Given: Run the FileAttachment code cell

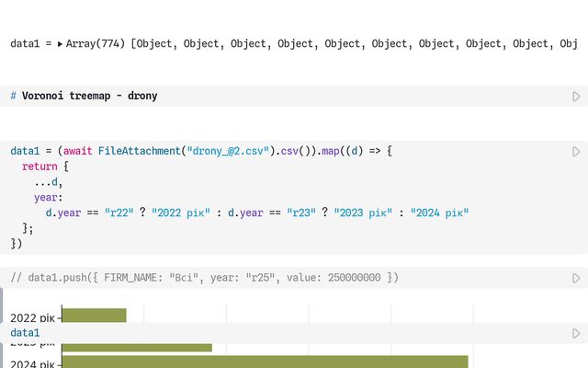Looking at the screenshot, I should tap(576, 151).
